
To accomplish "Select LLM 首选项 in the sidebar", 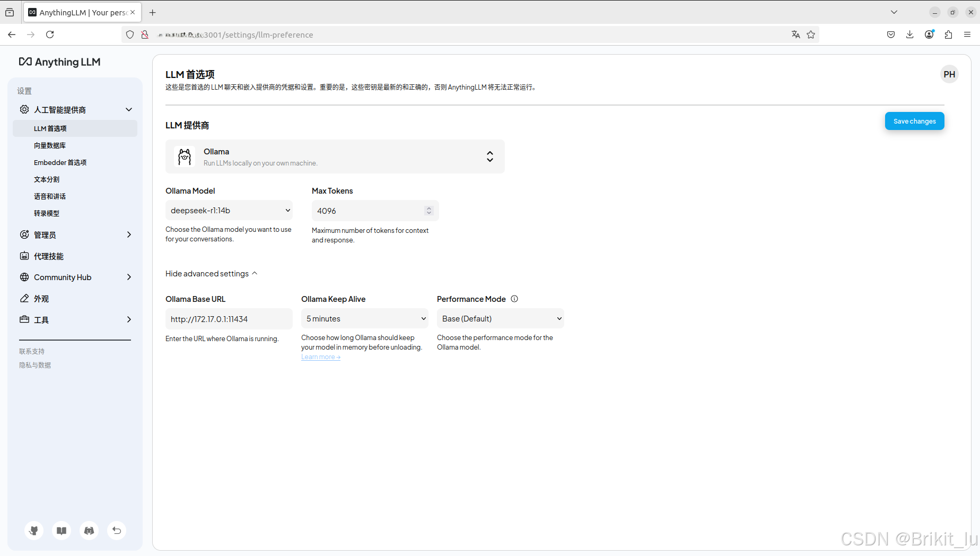I will click(75, 128).
